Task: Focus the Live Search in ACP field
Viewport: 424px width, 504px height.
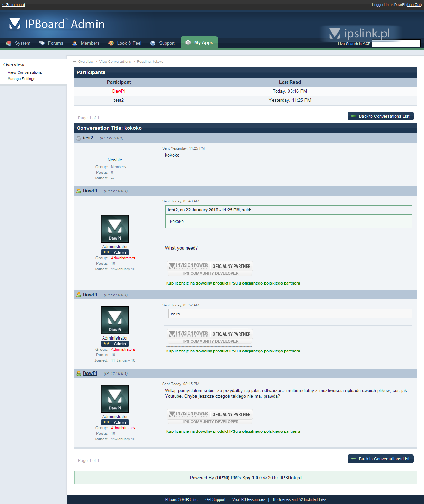Action: click(x=396, y=43)
